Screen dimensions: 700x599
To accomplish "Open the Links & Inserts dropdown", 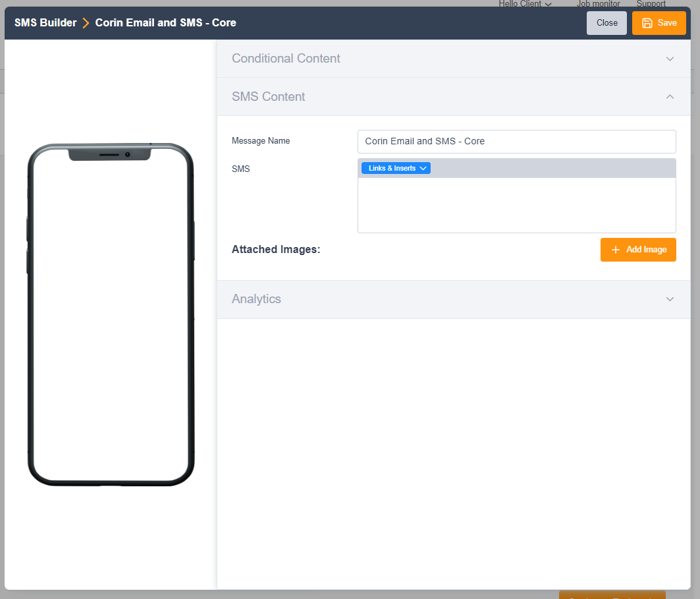I will (395, 168).
